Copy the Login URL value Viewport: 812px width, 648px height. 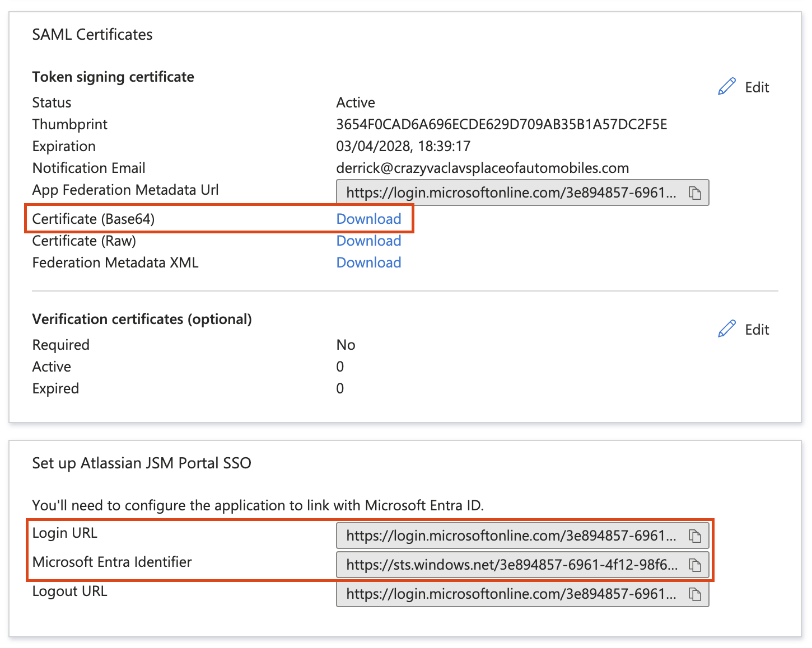pos(694,536)
